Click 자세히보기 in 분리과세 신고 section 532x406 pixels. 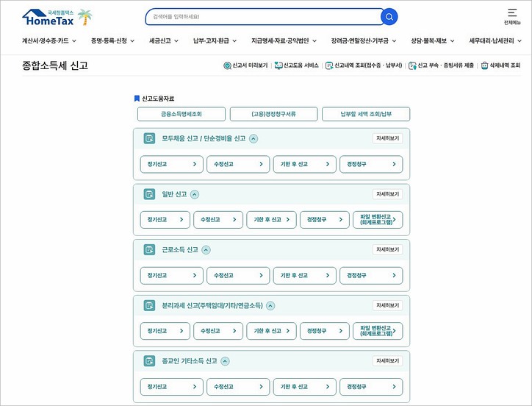387,305
